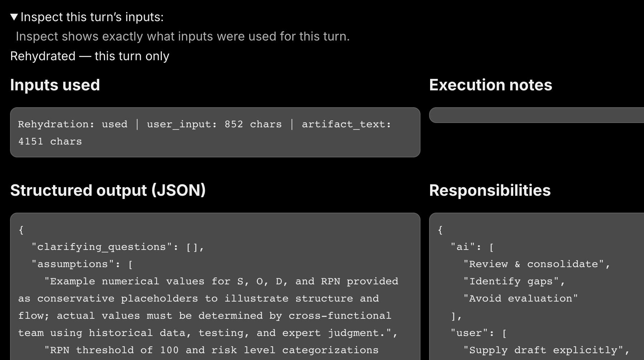Switch to the "Responsibilities" section
Image resolution: width=644 pixels, height=360 pixels.
pyautogui.click(x=490, y=190)
